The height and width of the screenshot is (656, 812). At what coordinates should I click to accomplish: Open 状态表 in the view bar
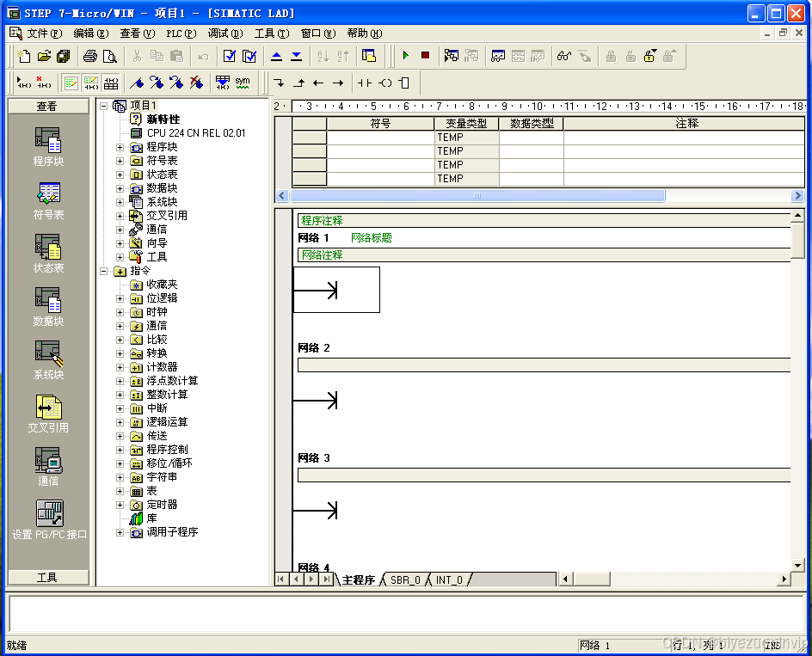click(48, 254)
